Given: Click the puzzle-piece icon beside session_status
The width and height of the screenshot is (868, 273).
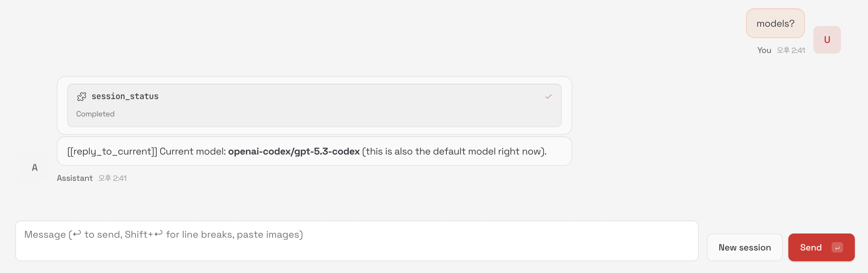Looking at the screenshot, I should pos(82,97).
